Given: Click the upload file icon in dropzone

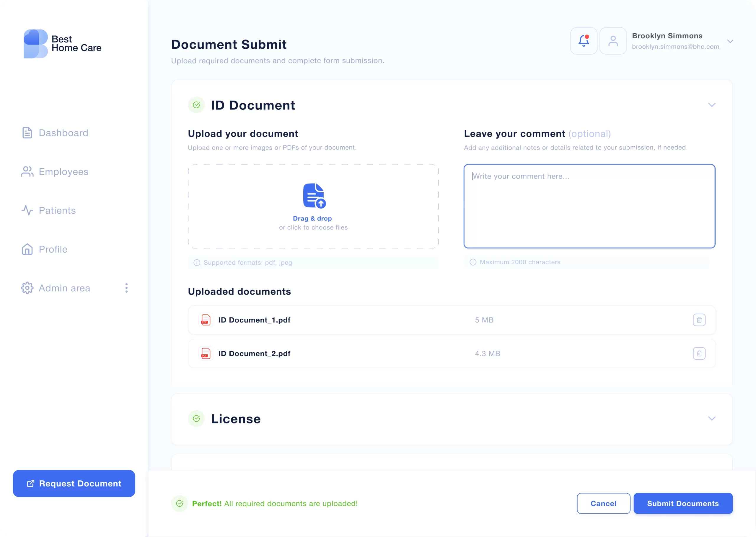Looking at the screenshot, I should pyautogui.click(x=314, y=196).
